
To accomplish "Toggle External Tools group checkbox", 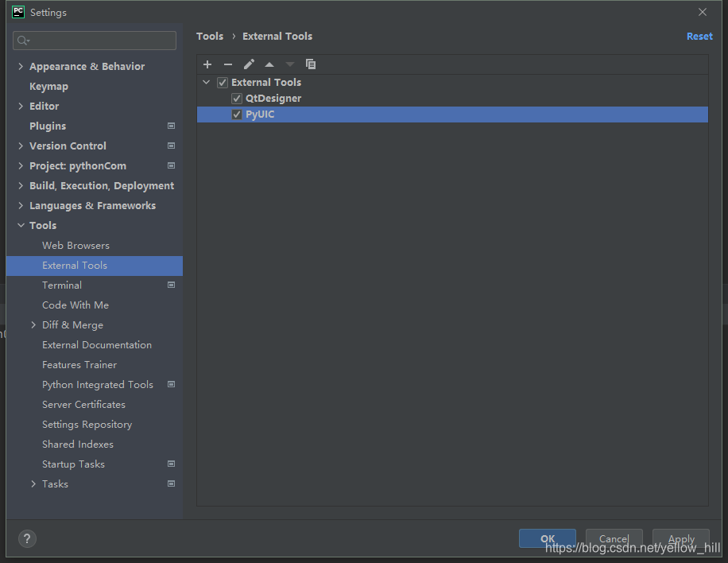I will pos(223,83).
